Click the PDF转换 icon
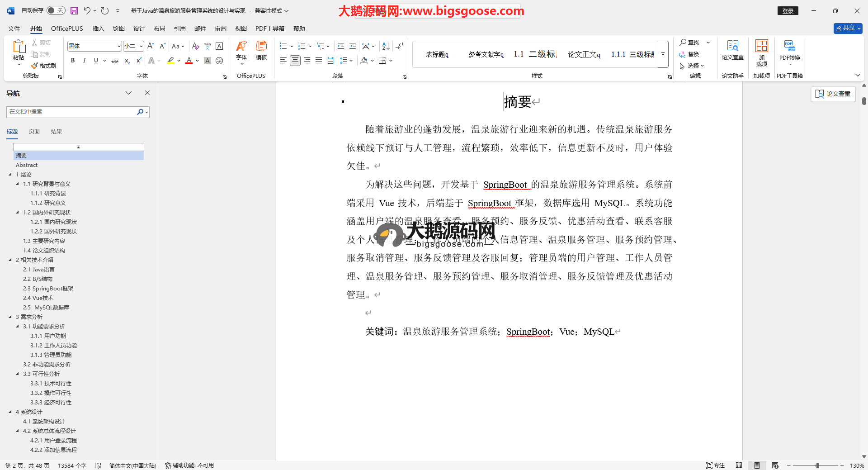 (x=789, y=50)
